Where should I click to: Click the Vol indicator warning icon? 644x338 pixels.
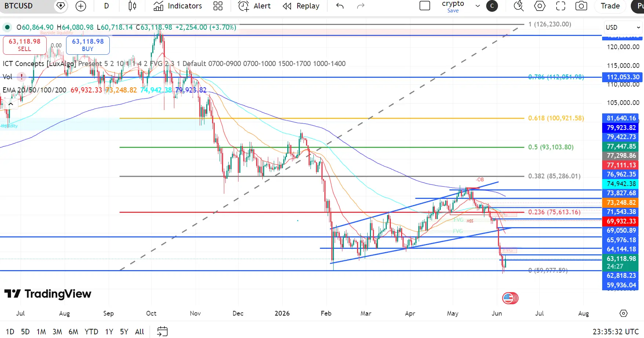[22, 77]
